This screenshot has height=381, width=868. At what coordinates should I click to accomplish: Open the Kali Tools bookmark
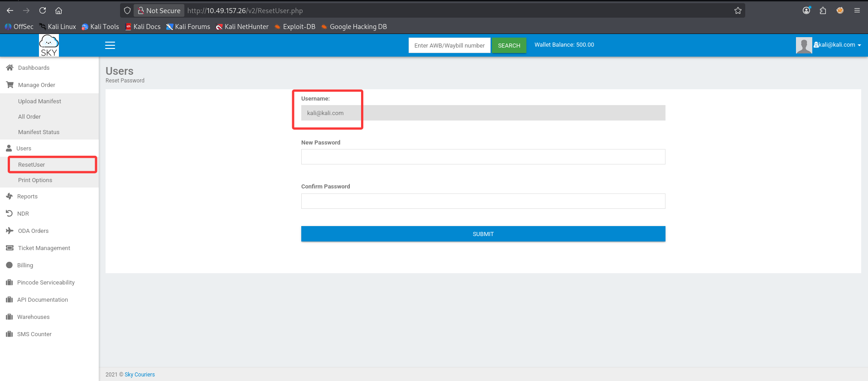100,27
